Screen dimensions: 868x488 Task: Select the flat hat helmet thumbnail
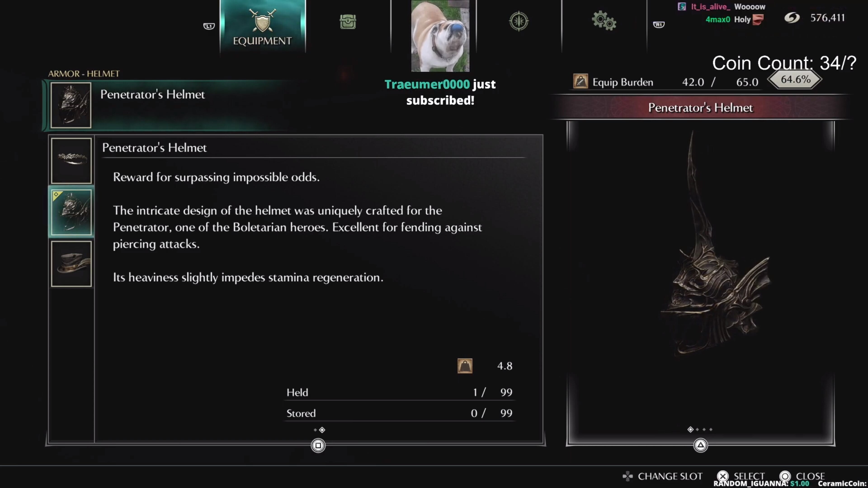coord(71,264)
